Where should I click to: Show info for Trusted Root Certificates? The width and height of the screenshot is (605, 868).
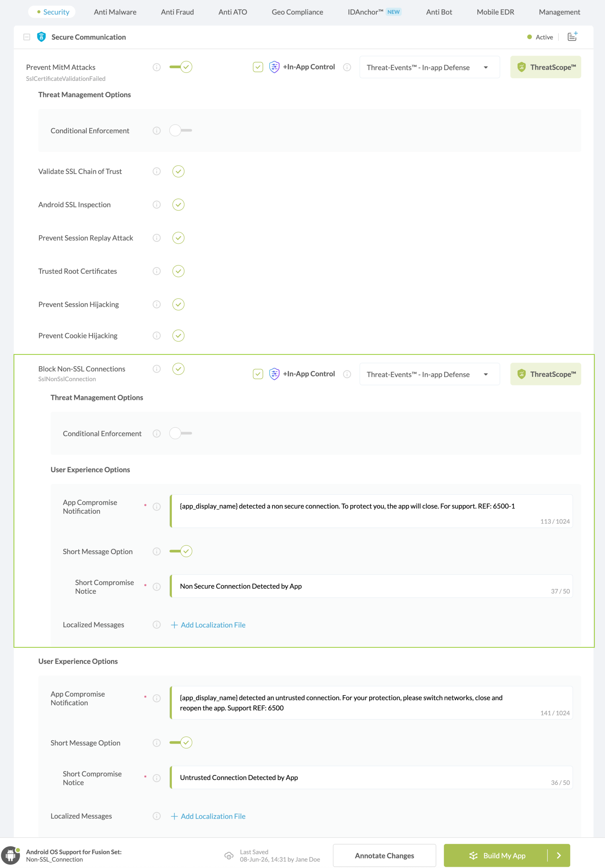157,271
